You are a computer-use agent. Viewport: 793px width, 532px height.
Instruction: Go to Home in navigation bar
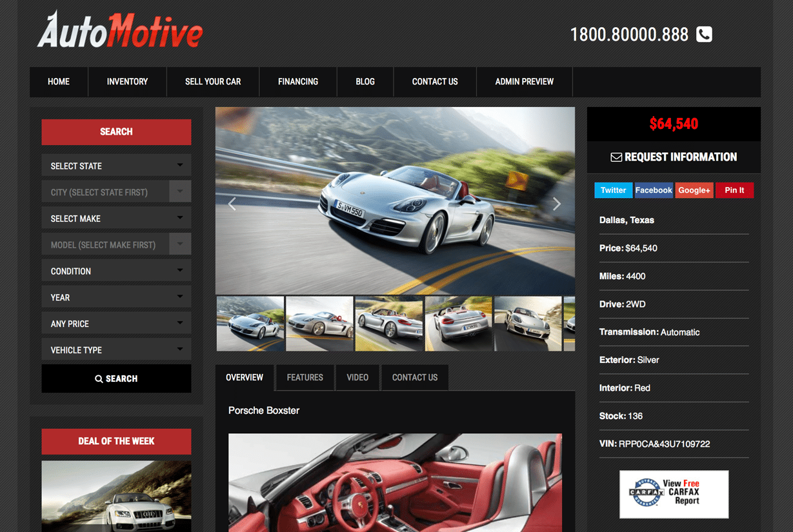pyautogui.click(x=59, y=82)
